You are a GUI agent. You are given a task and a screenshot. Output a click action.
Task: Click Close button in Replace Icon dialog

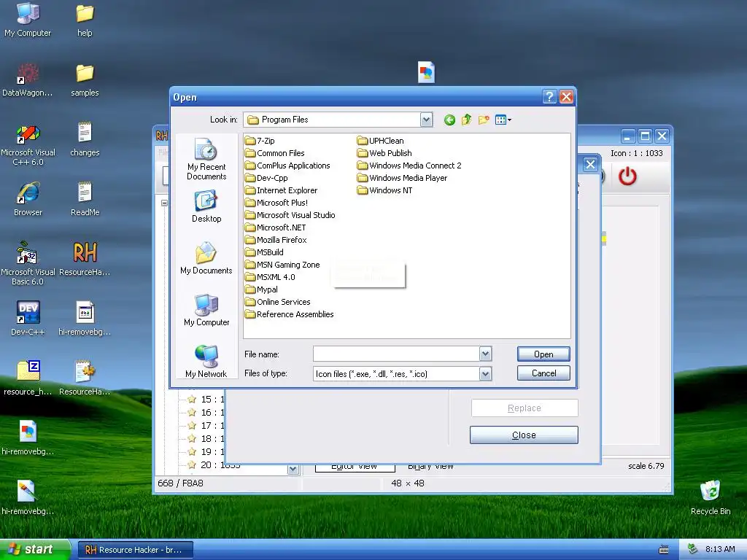tap(524, 435)
